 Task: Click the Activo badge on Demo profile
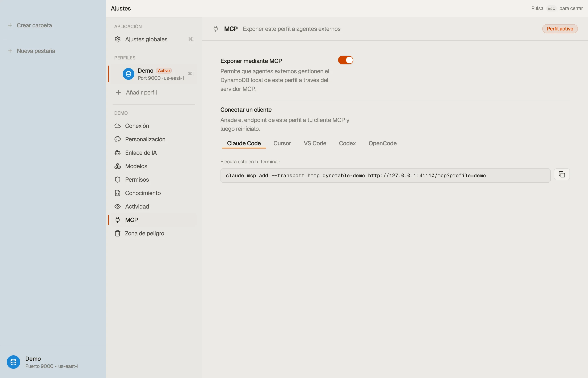point(164,71)
